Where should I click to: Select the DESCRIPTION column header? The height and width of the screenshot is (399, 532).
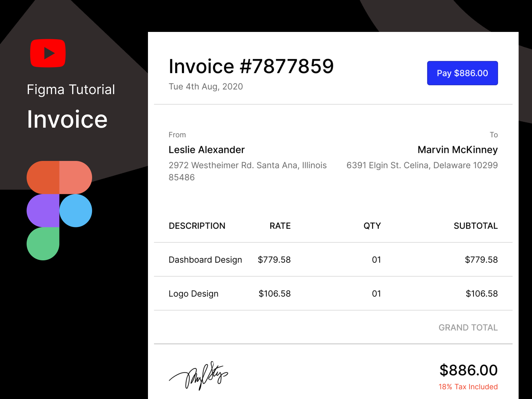(x=197, y=226)
